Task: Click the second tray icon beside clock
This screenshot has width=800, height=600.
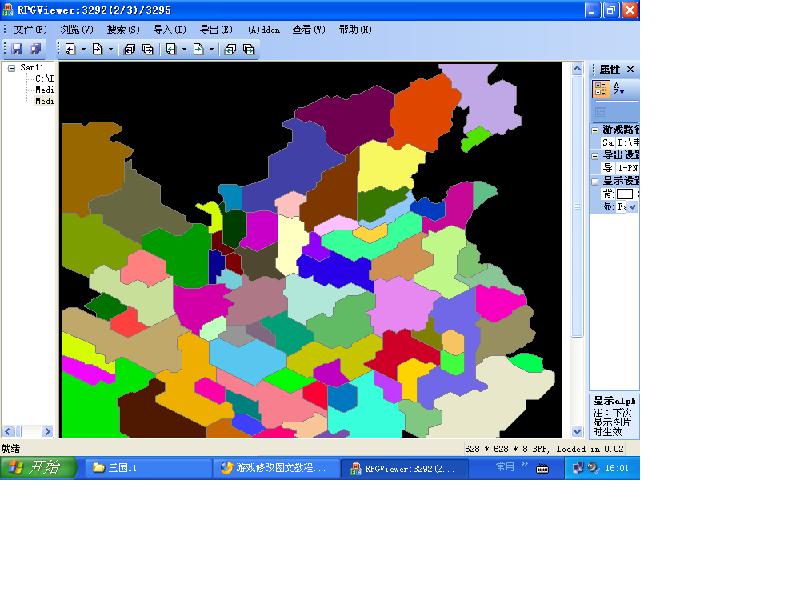Action: (x=593, y=467)
